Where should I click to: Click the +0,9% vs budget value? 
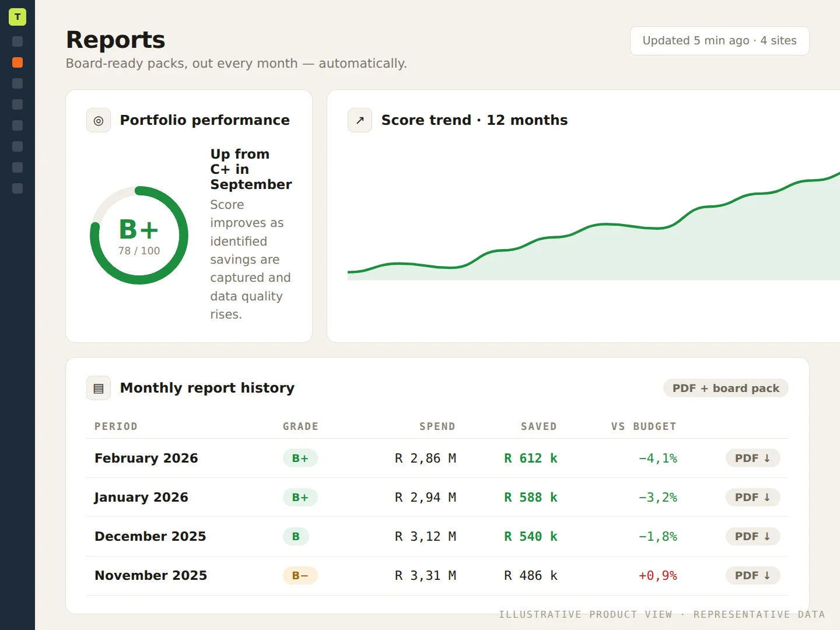click(x=658, y=576)
